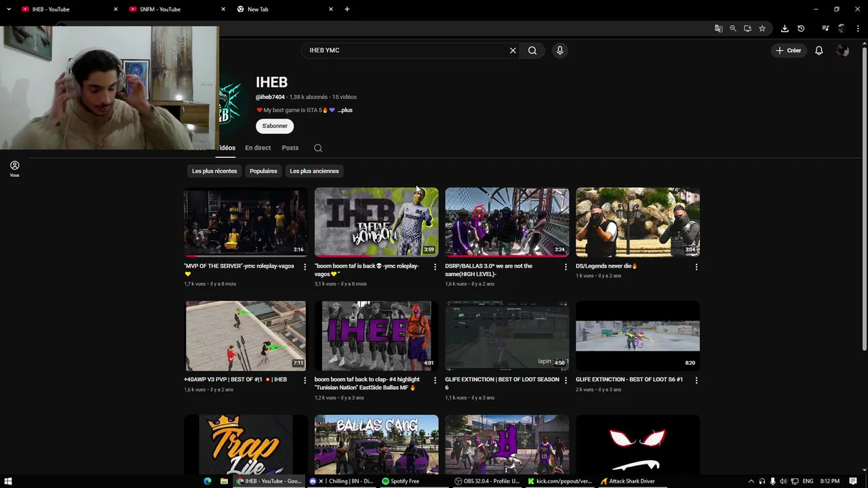Image resolution: width=868 pixels, height=488 pixels.
Task: Open options for back to clap #4 highlight video
Action: 435,380
